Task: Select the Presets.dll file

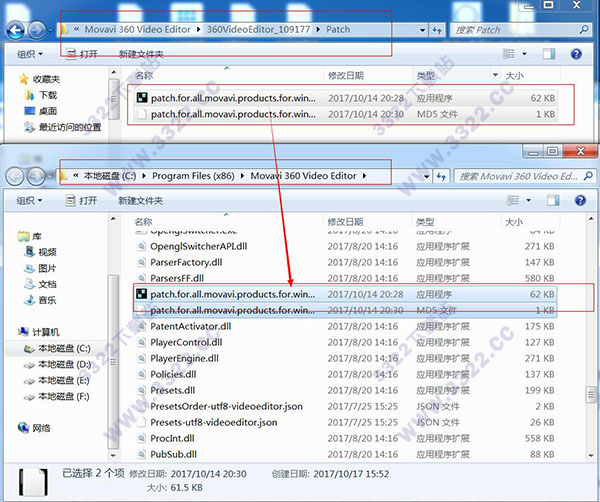Action: pos(345,390)
